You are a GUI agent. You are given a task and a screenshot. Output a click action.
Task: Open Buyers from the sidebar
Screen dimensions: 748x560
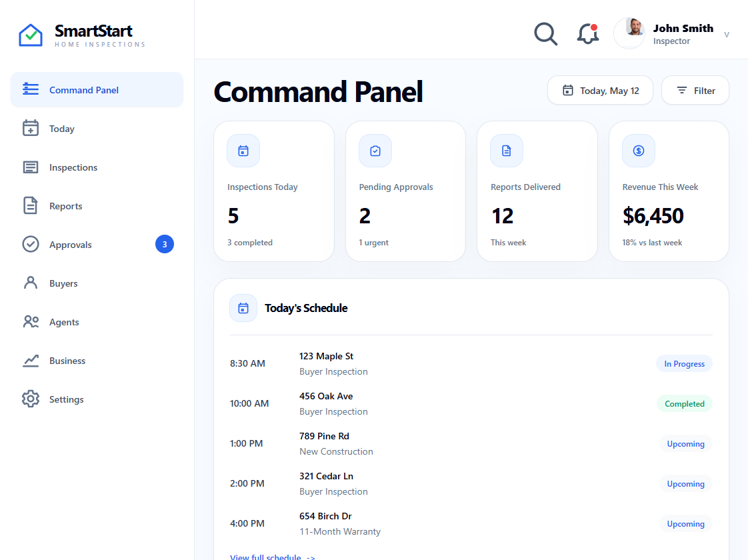(x=97, y=283)
